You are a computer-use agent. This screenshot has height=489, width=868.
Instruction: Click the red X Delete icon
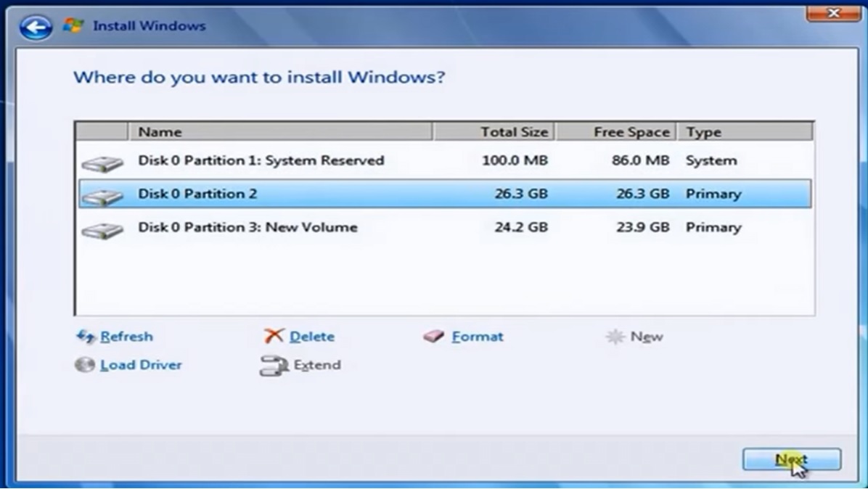click(274, 336)
